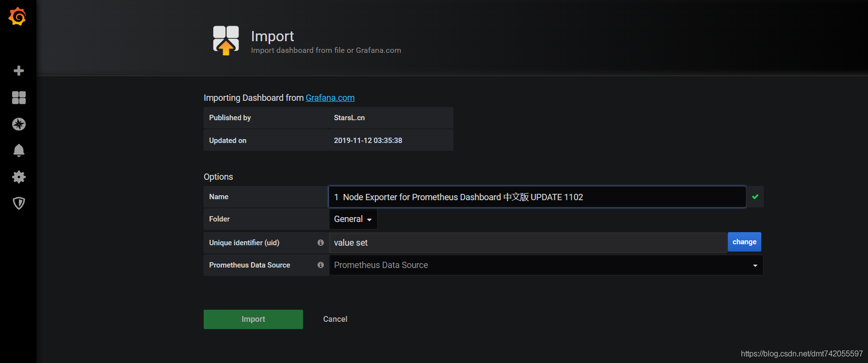Click 'Import dashboard from file or Grafana.com' subtitle
The height and width of the screenshot is (363, 868).
coord(326,50)
